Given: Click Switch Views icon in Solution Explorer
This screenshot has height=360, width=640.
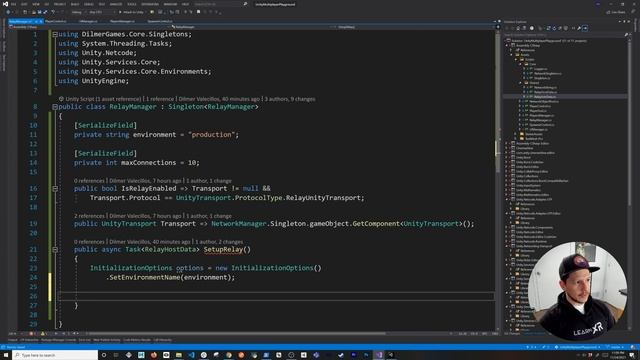Looking at the screenshot, I should tap(524, 28).
